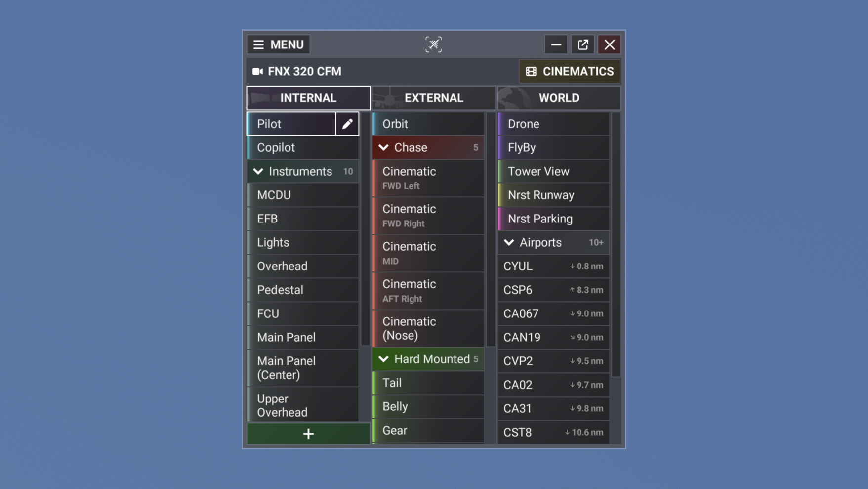Click the internal camera list scrollbar
The width and height of the screenshot is (868, 489).
pyautogui.click(x=365, y=227)
